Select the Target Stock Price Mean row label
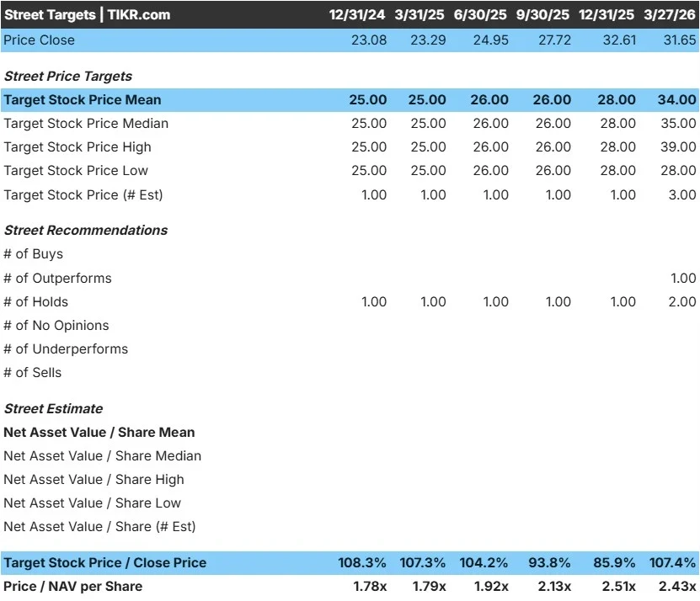 83,99
